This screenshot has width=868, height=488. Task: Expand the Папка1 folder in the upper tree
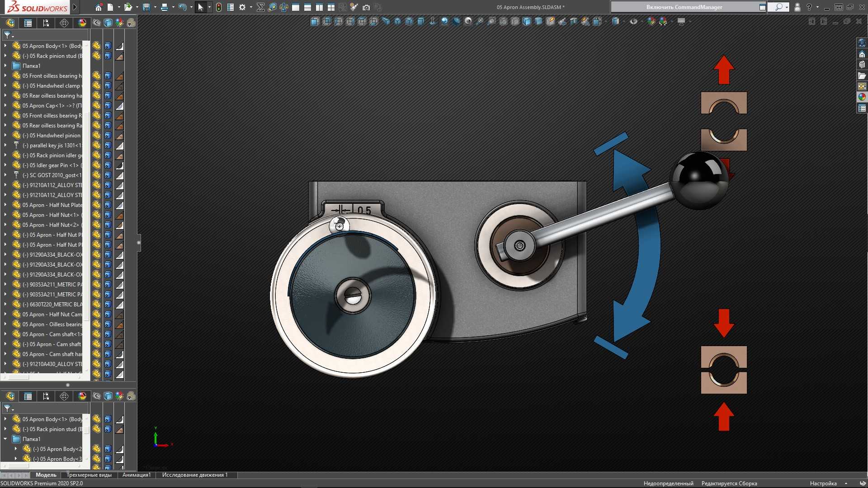point(5,66)
